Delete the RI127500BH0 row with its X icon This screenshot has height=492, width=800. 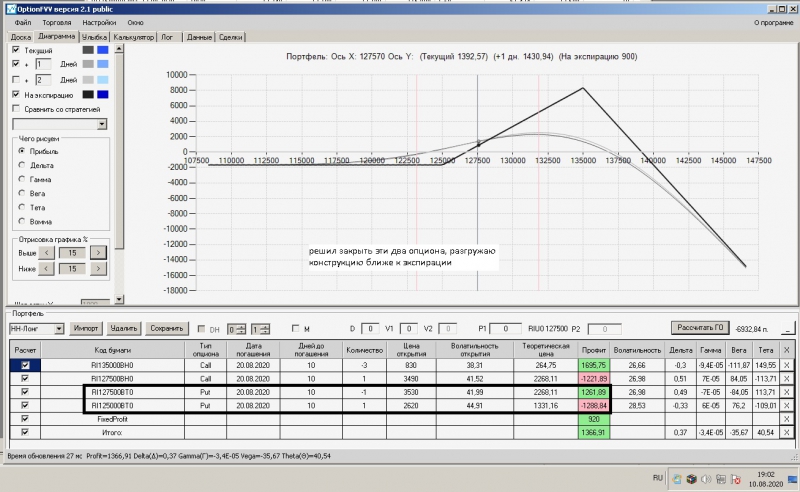[x=786, y=379]
